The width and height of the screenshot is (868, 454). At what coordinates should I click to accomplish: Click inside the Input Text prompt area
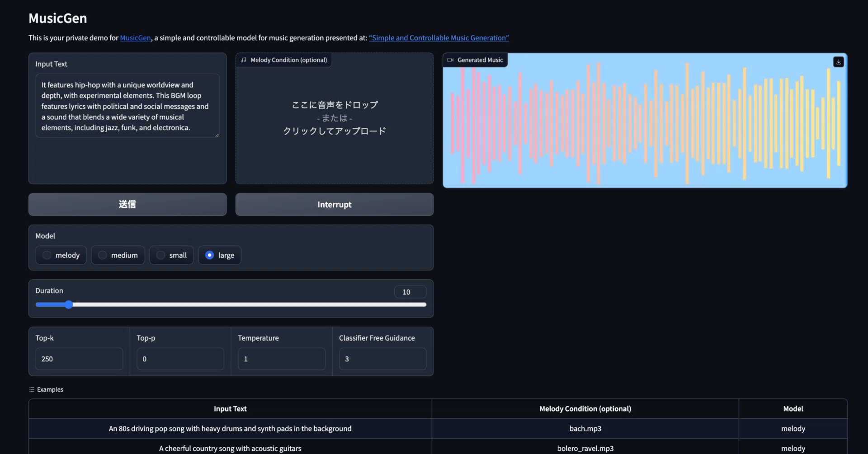click(x=127, y=106)
